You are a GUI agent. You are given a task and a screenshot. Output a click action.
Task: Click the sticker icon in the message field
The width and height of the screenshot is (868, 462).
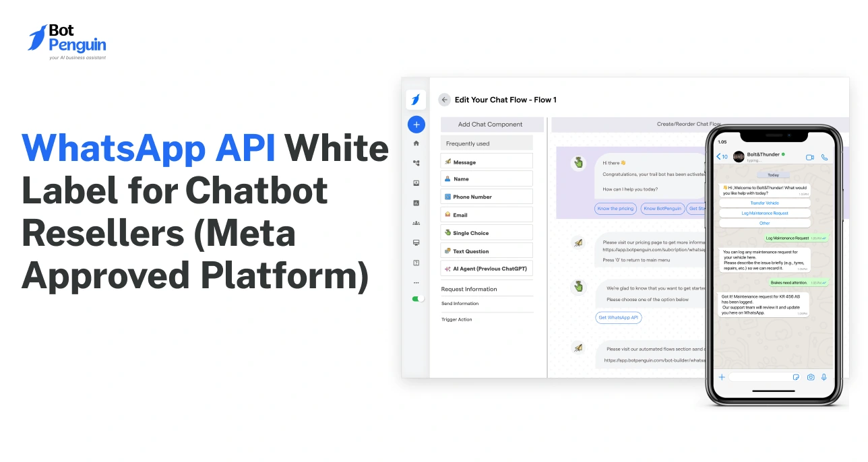coord(796,377)
